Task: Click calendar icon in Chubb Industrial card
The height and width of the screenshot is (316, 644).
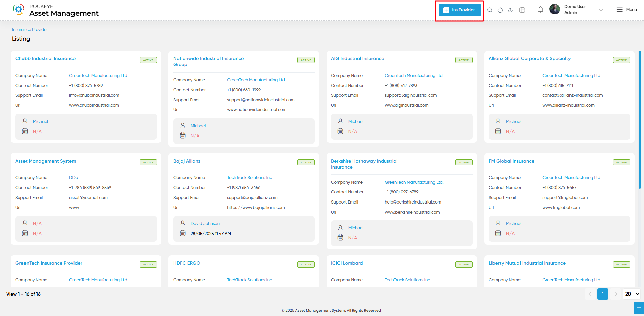Action: point(25,131)
